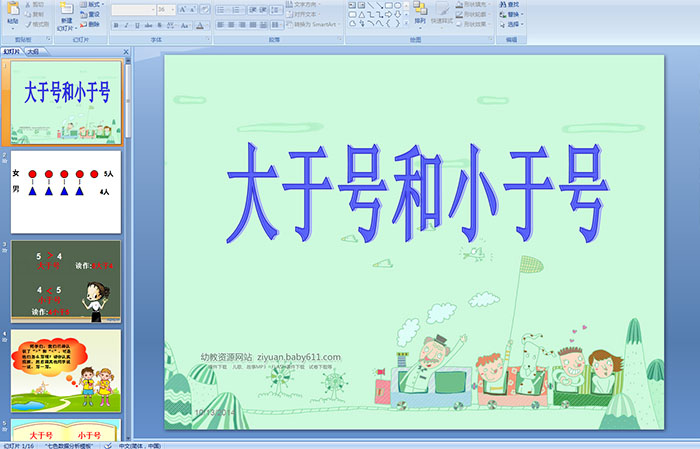Screen dimensions: 700x449
Task: Close the slide thumbnail pane
Action: [127, 51]
